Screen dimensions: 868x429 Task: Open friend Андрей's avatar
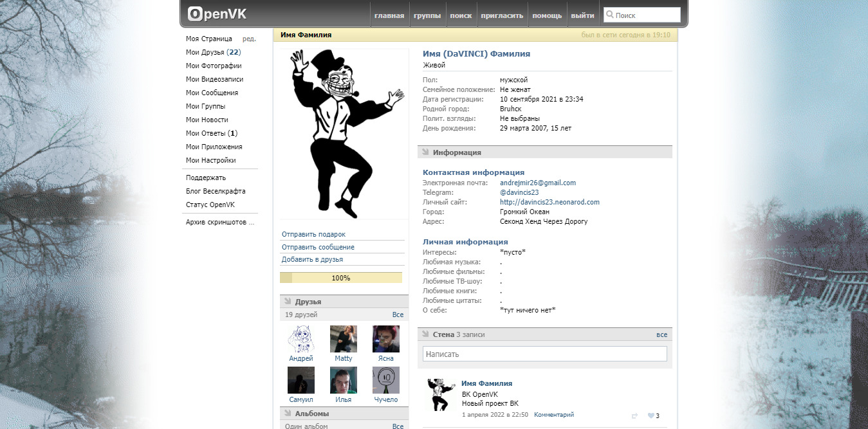(x=301, y=339)
